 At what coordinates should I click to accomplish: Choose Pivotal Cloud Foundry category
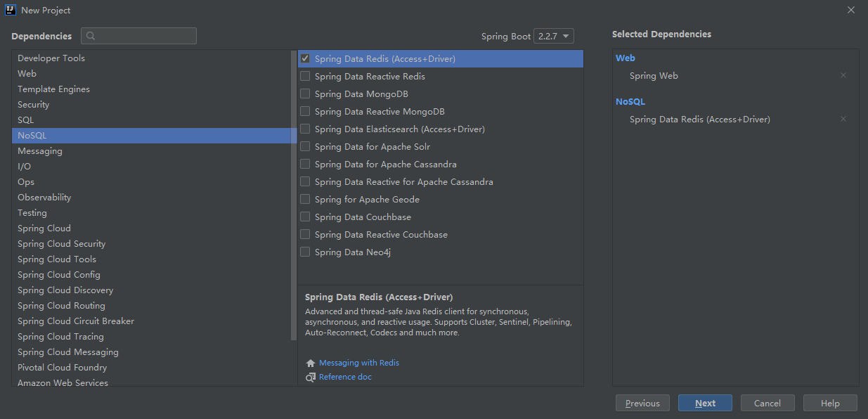tap(151, 367)
